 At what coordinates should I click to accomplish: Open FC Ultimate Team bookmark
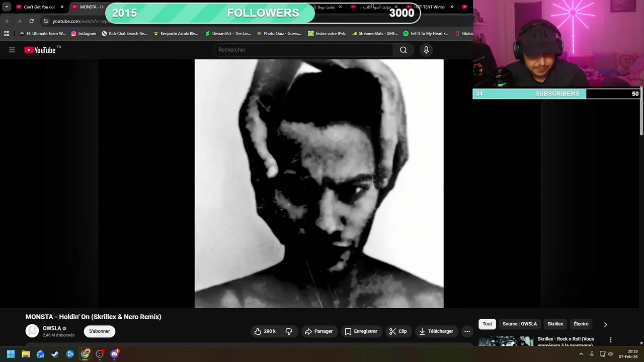(x=42, y=34)
